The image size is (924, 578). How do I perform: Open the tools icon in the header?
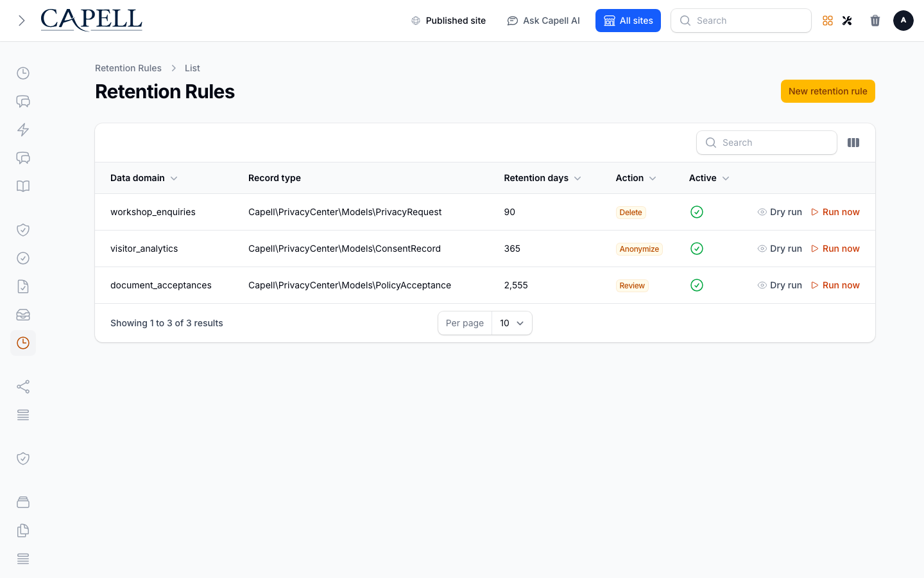[x=847, y=21]
